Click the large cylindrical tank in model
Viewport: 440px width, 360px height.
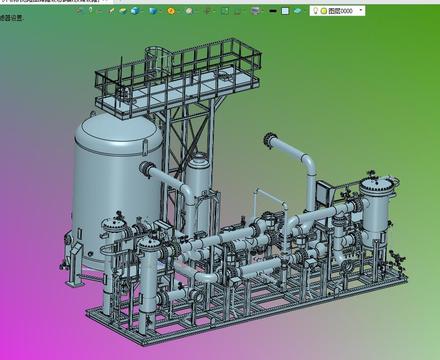tap(116, 187)
